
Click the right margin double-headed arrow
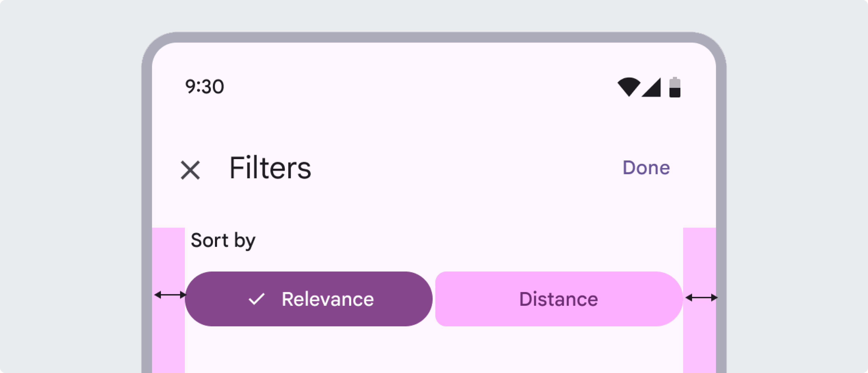click(x=701, y=297)
